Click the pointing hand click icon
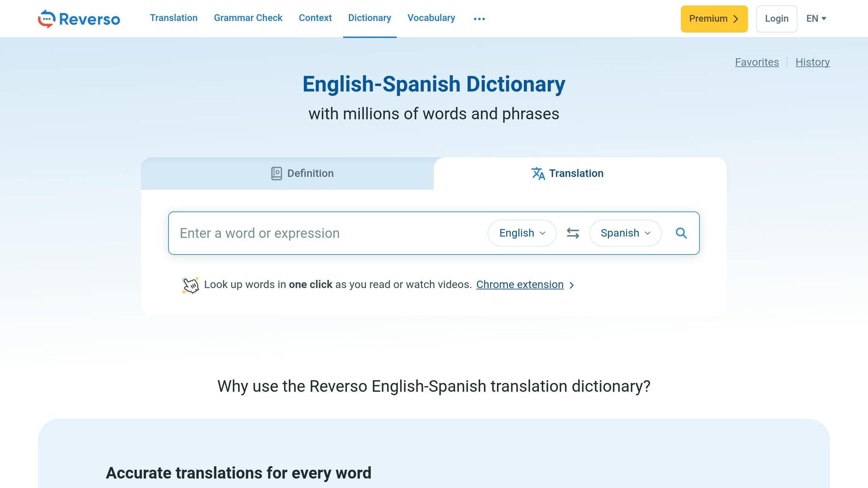Screen dimensions: 868x488 tap(190, 285)
